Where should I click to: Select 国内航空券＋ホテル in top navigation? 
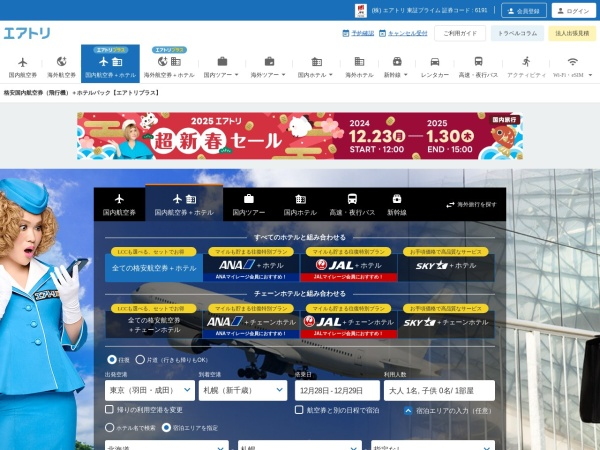click(110, 64)
